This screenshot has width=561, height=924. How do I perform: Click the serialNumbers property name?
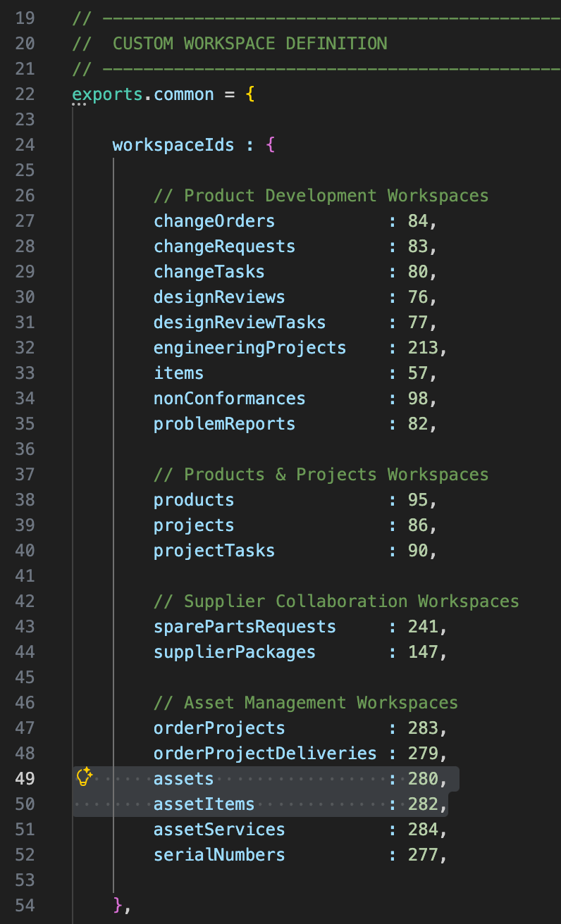pyautogui.click(x=219, y=855)
